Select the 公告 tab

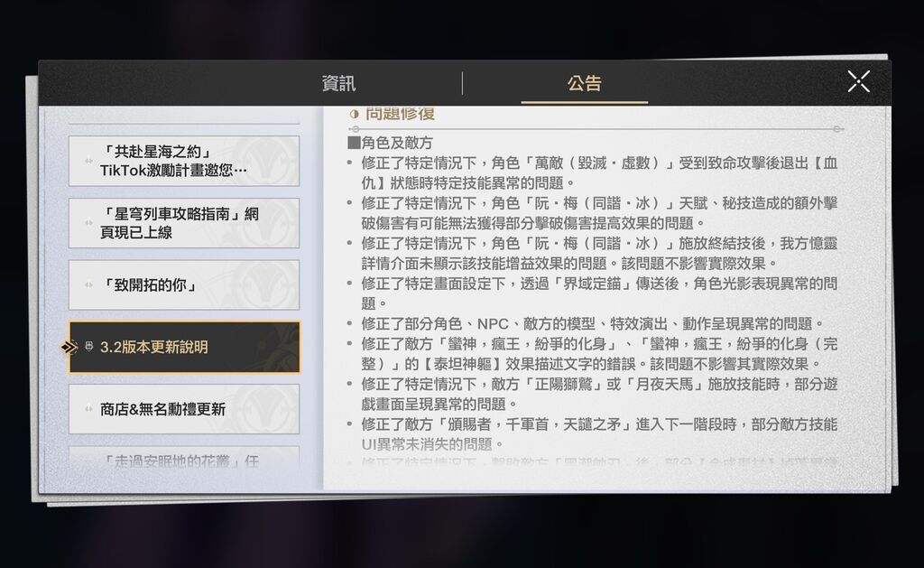[x=584, y=83]
